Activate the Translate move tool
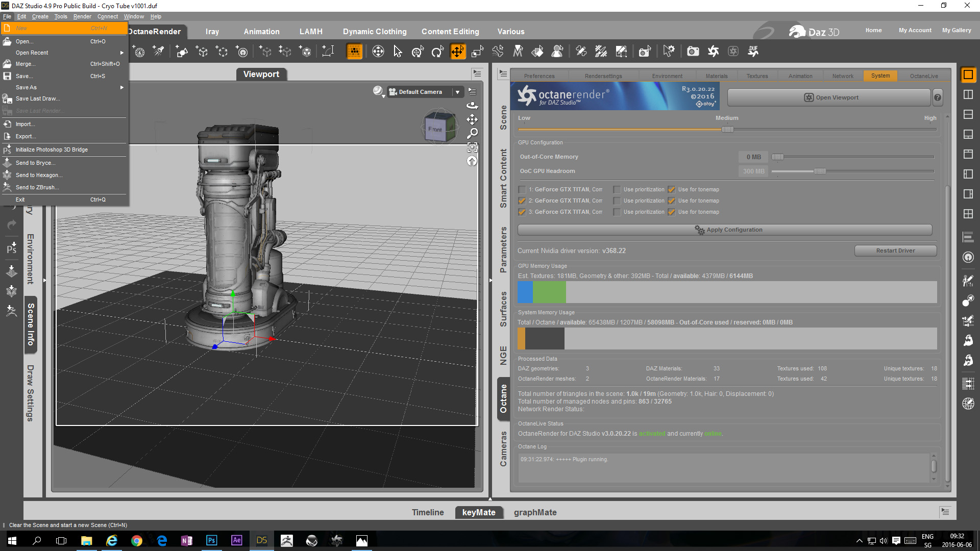 click(x=457, y=52)
